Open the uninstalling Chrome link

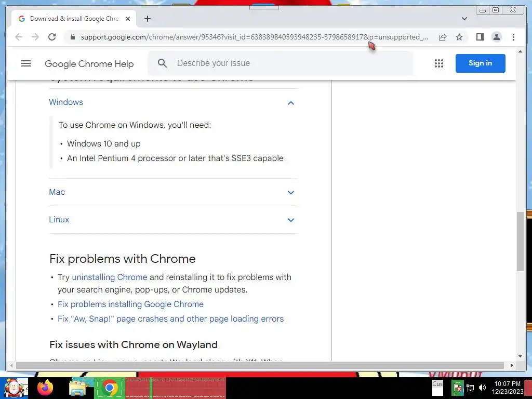[110, 277]
